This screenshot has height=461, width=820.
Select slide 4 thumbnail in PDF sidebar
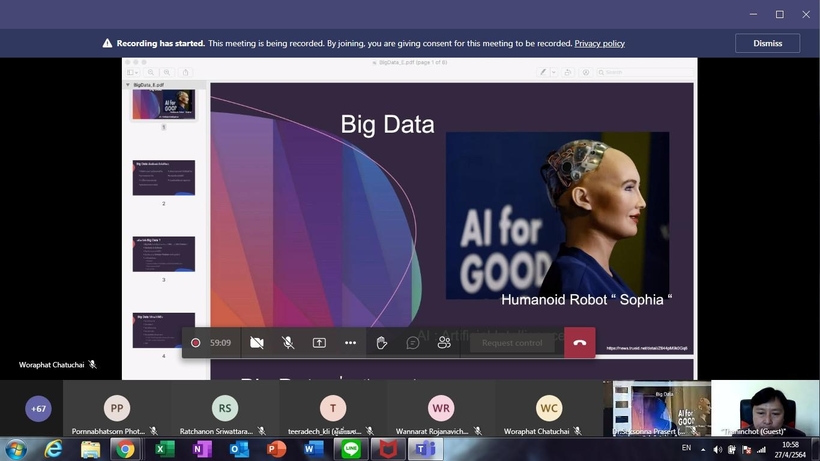click(164, 330)
